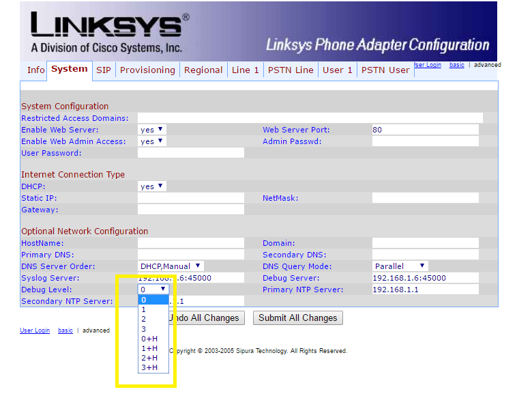Switch to PSTN Line tab

(291, 70)
